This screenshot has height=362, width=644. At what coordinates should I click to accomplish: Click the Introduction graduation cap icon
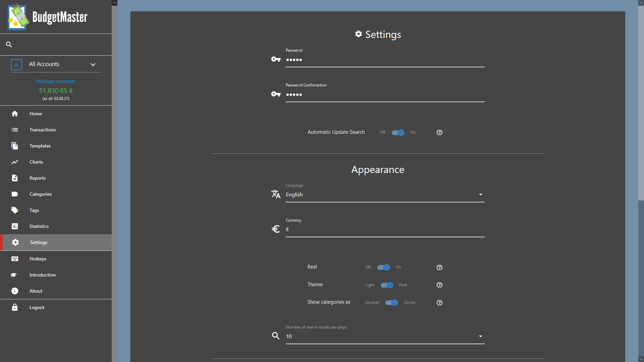[x=14, y=275]
